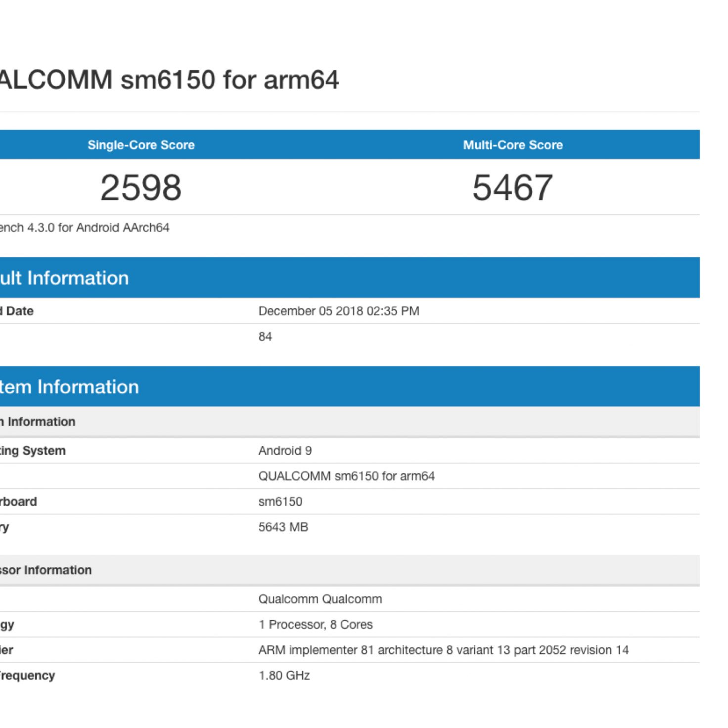The image size is (728, 728).
Task: Select the memory value 5643 MB
Action: [283, 527]
